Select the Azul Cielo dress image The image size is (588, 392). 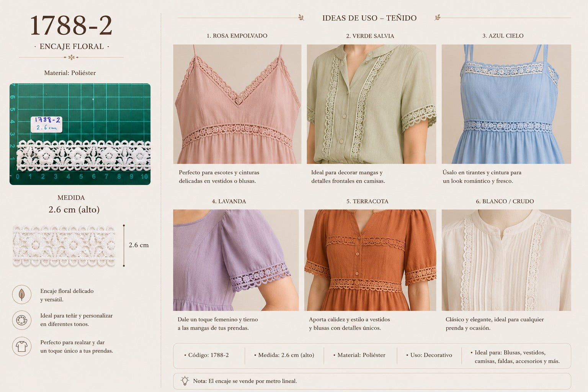click(506, 104)
